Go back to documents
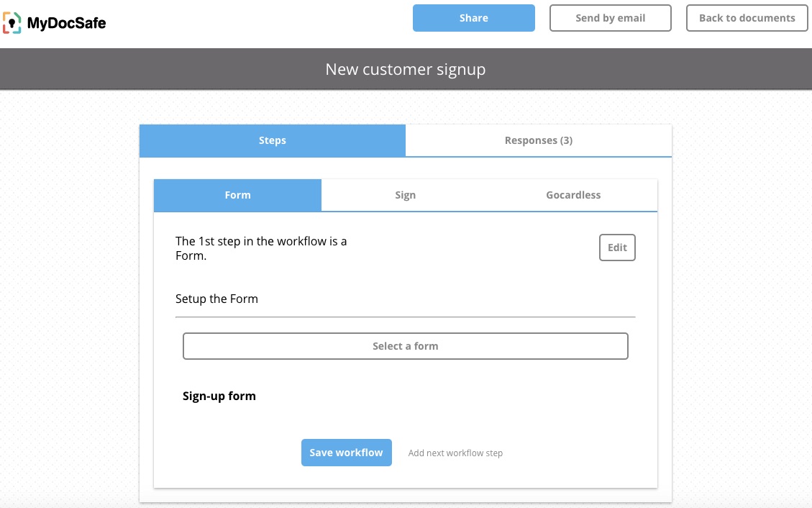This screenshot has height=508, width=812. (x=747, y=18)
